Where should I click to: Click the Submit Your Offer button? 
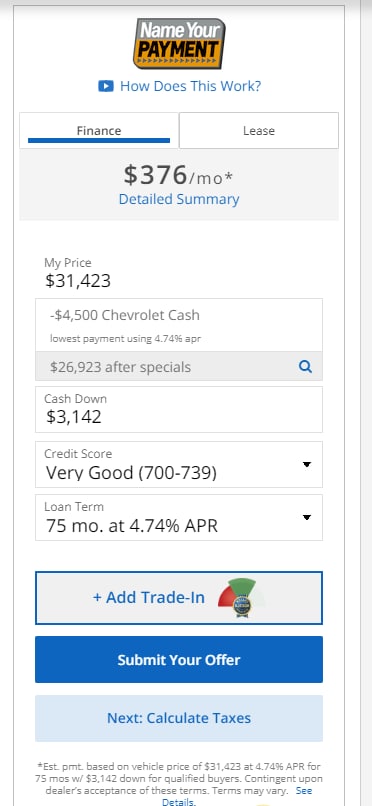(179, 660)
